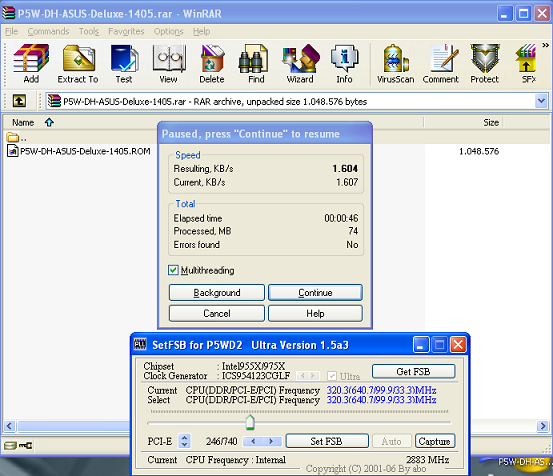Click the Capture button in SetFSB
This screenshot has height=476, width=553.
[435, 441]
